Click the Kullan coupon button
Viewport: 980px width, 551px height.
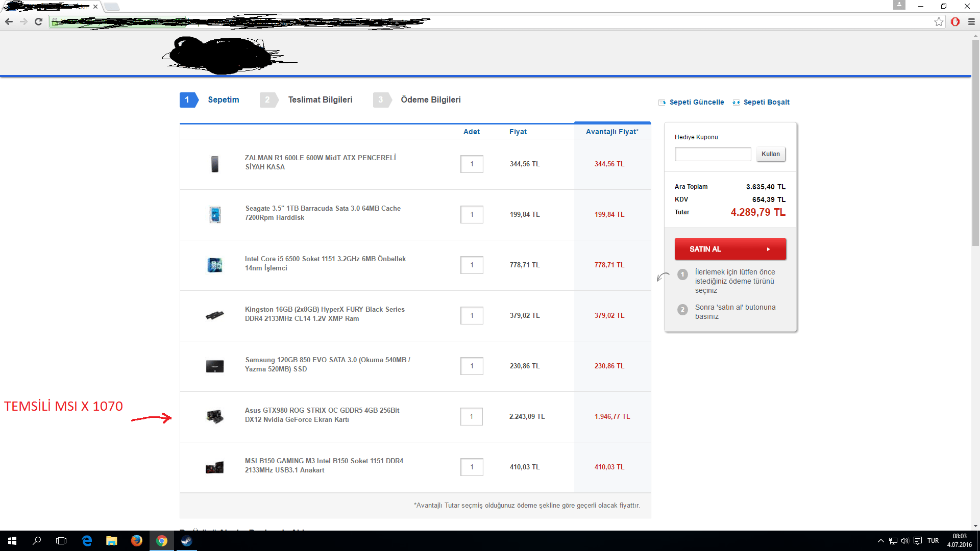coord(770,154)
